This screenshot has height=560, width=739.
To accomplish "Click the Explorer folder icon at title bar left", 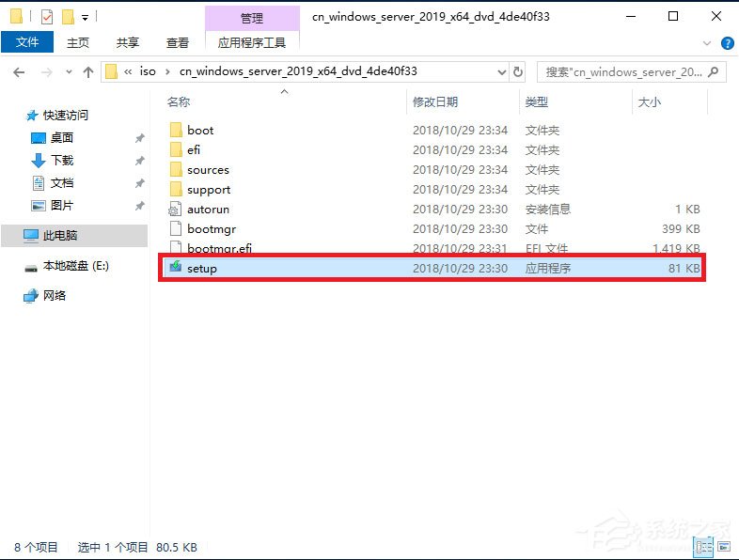I will 16,17.
